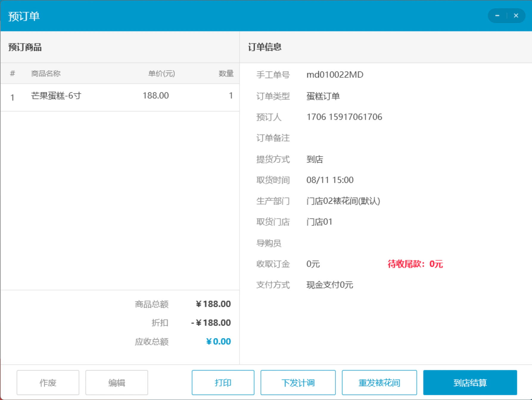Click the 应收总额 amount ¥0.00
The height and width of the screenshot is (400, 532).
218,341
